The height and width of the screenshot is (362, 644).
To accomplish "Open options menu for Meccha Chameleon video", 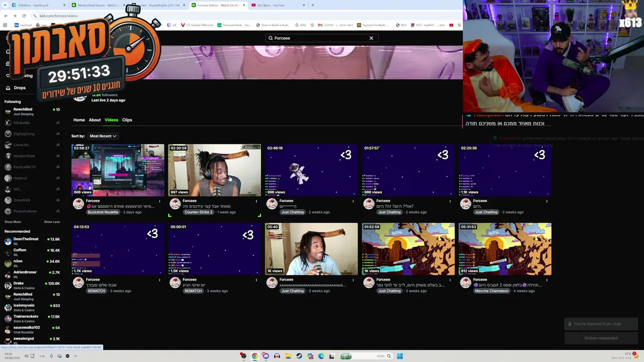I will click(547, 280).
